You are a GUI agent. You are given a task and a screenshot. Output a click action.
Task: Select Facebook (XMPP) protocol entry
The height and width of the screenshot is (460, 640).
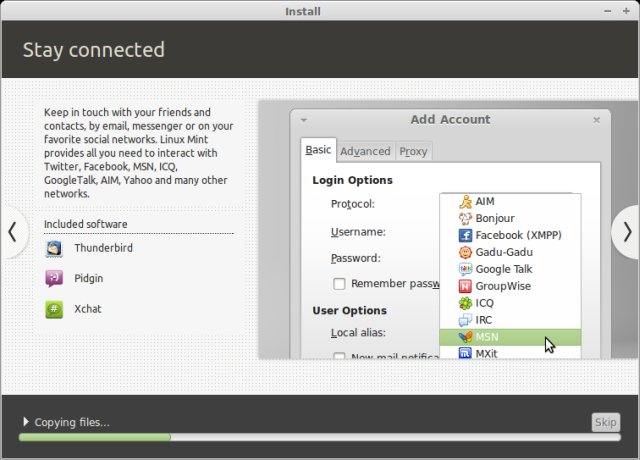510,236
